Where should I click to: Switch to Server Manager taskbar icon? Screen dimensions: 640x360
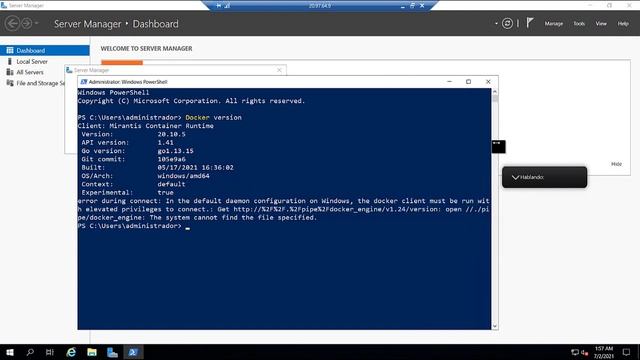[112, 352]
